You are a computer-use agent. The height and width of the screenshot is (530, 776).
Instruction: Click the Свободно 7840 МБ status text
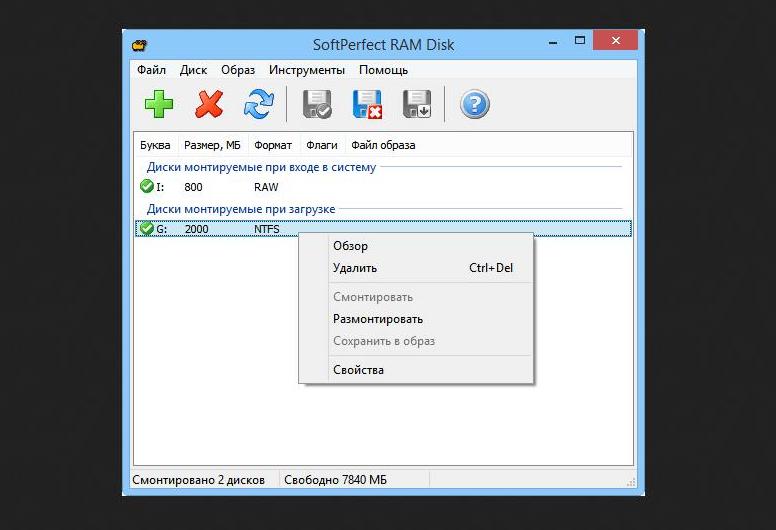[336, 480]
